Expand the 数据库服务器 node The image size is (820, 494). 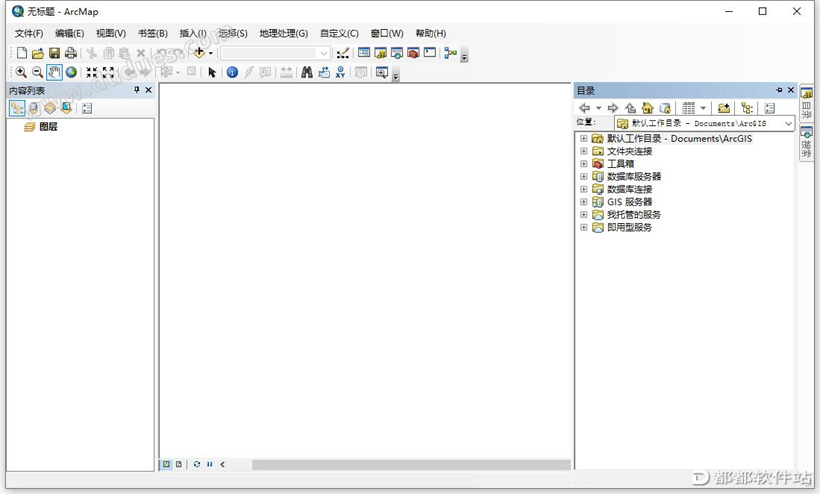pyautogui.click(x=584, y=176)
